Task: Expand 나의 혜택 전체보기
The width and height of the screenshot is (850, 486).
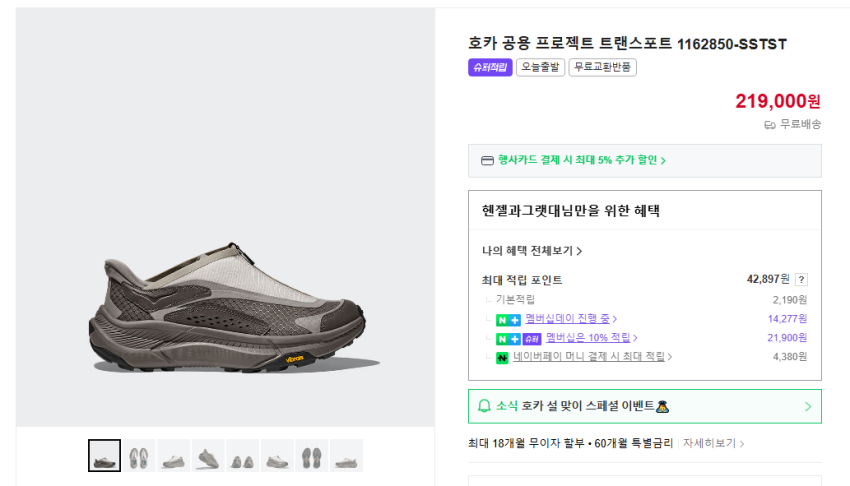Action: tap(531, 251)
